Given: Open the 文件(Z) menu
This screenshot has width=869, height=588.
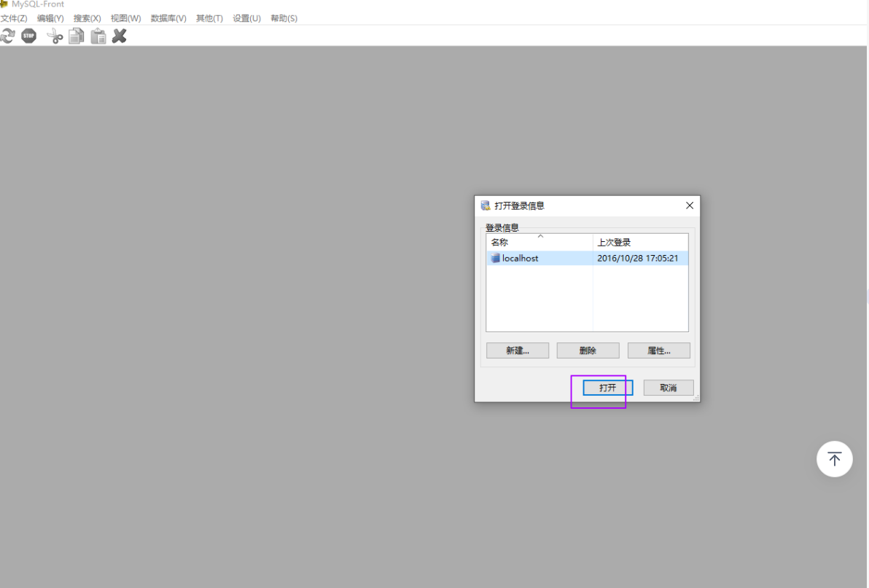Looking at the screenshot, I should pos(14,18).
